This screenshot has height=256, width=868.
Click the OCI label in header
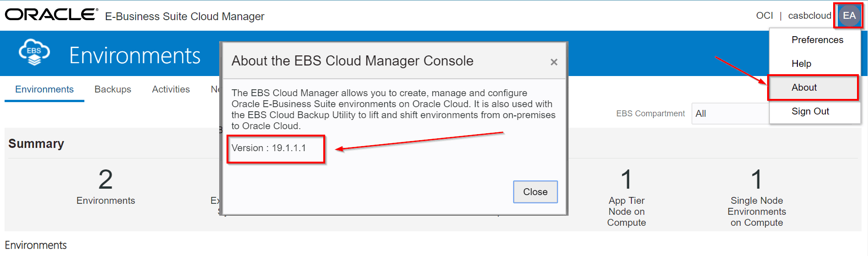click(x=764, y=16)
